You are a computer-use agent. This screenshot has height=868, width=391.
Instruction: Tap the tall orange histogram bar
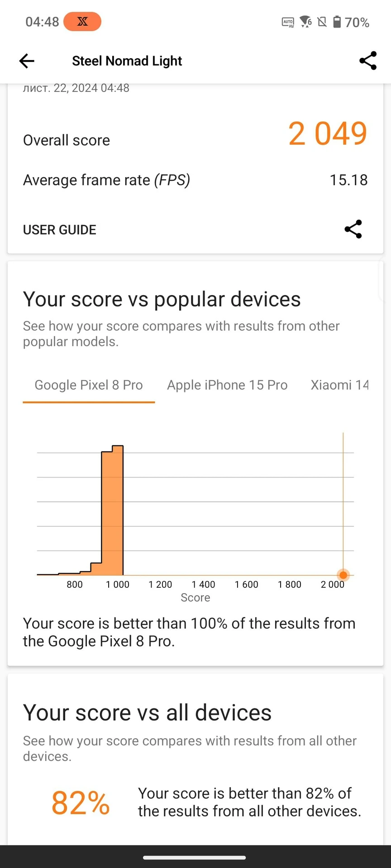pos(112,510)
